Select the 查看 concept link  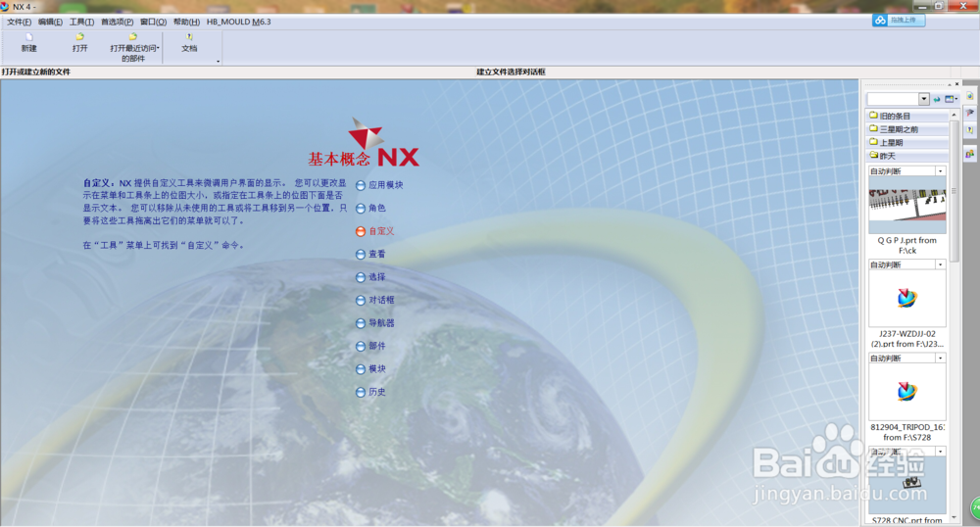[370, 255]
